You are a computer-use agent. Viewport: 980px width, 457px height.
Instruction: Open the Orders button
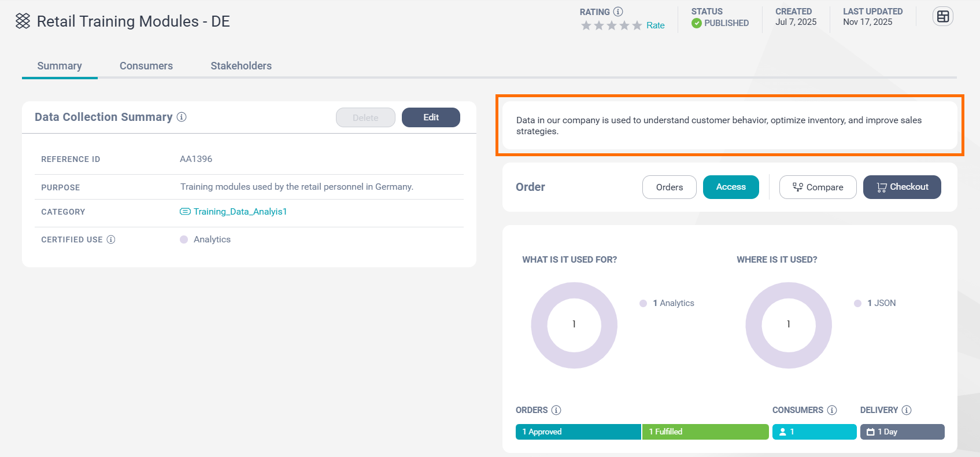click(x=670, y=187)
